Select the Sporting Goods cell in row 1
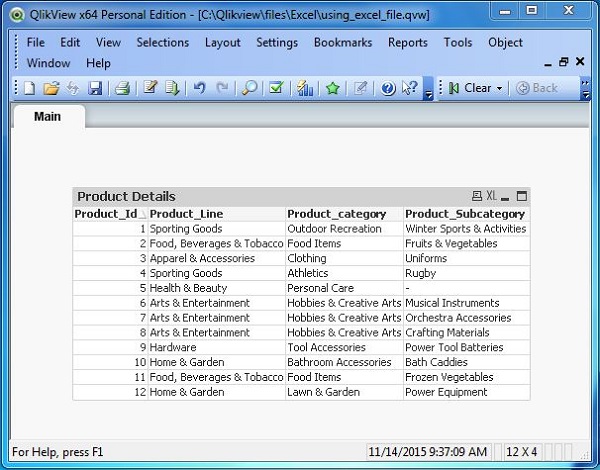The height and width of the screenshot is (470, 600). tap(186, 229)
